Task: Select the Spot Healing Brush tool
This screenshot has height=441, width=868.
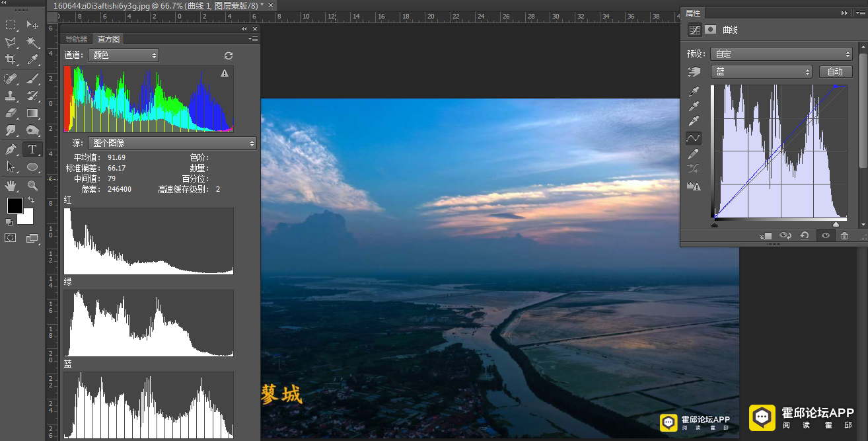Action: (x=11, y=79)
